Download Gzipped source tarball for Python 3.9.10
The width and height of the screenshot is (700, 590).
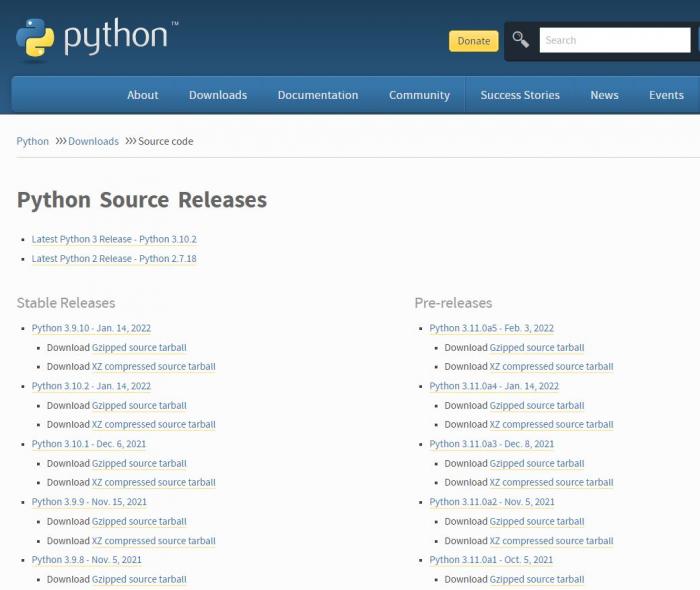(x=139, y=348)
